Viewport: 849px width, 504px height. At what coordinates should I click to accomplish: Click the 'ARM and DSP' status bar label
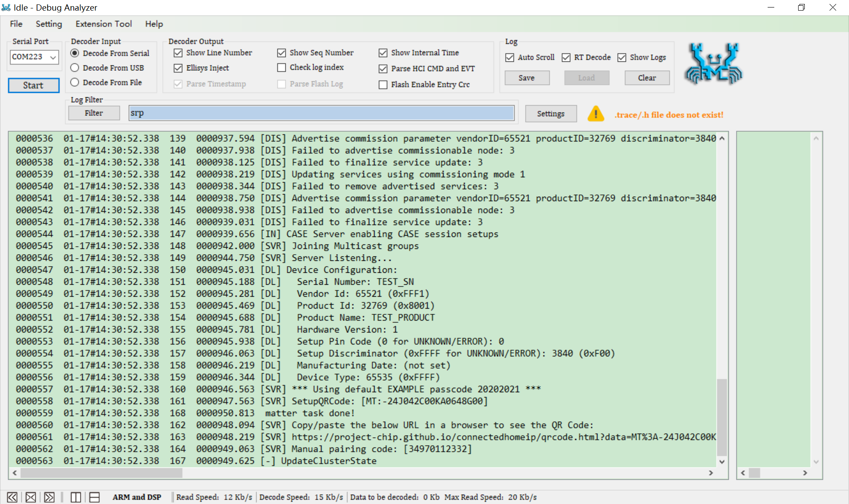coord(137,497)
